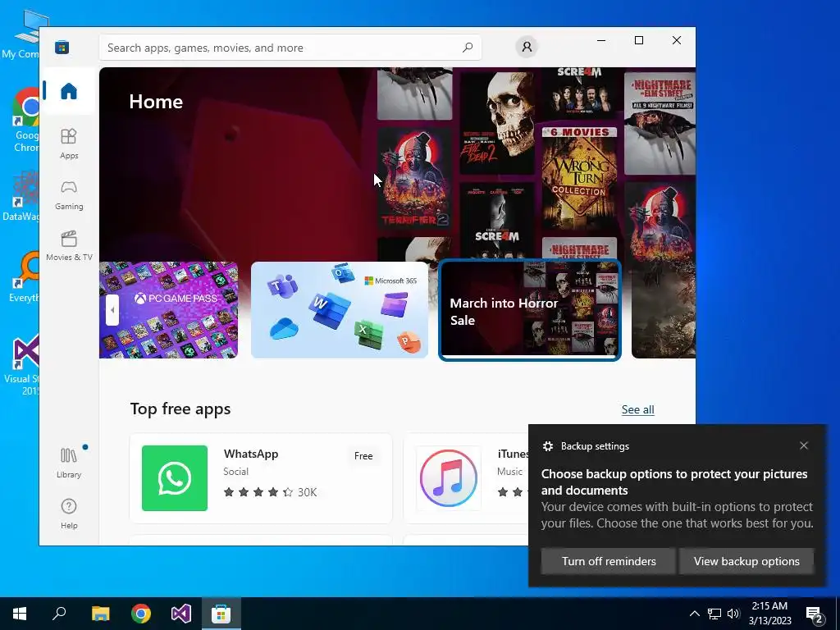Maximize the Microsoft Store window
The image size is (840, 630).
point(638,41)
